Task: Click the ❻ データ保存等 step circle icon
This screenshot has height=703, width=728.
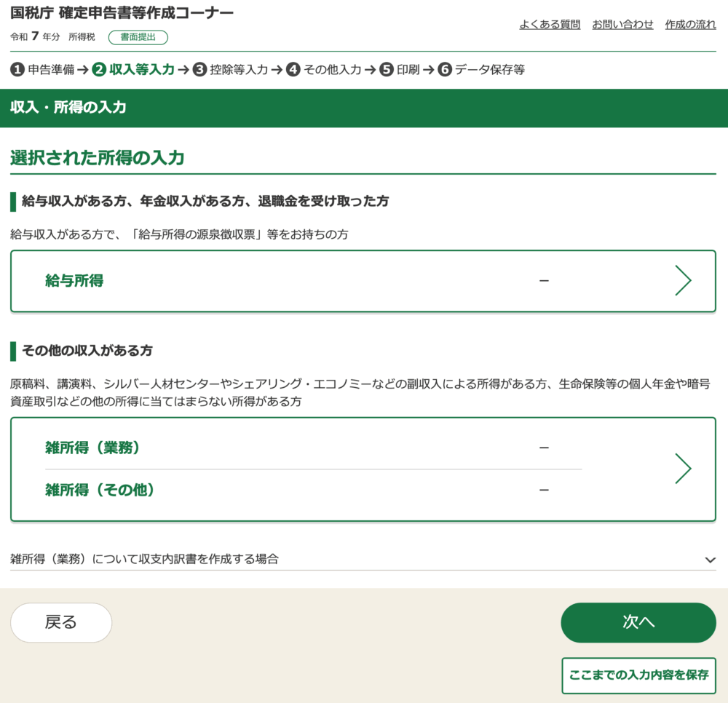Action: pos(444,71)
